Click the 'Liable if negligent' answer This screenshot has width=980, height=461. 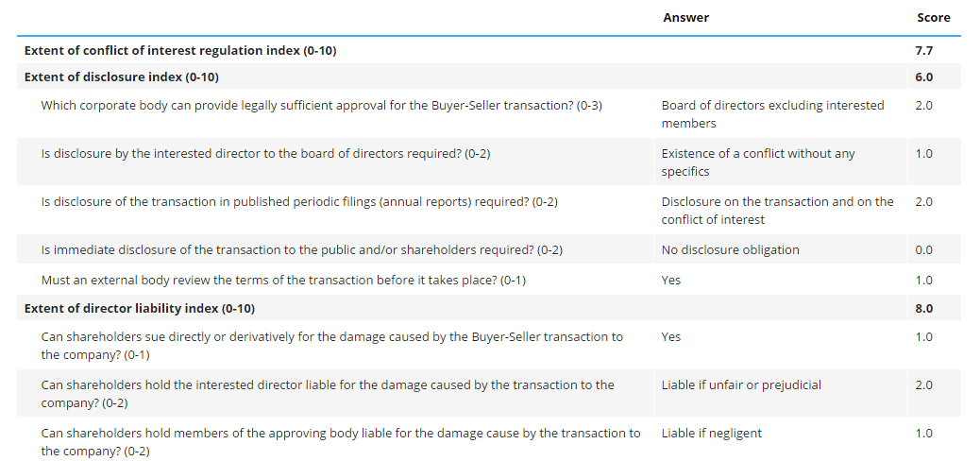[711, 433]
